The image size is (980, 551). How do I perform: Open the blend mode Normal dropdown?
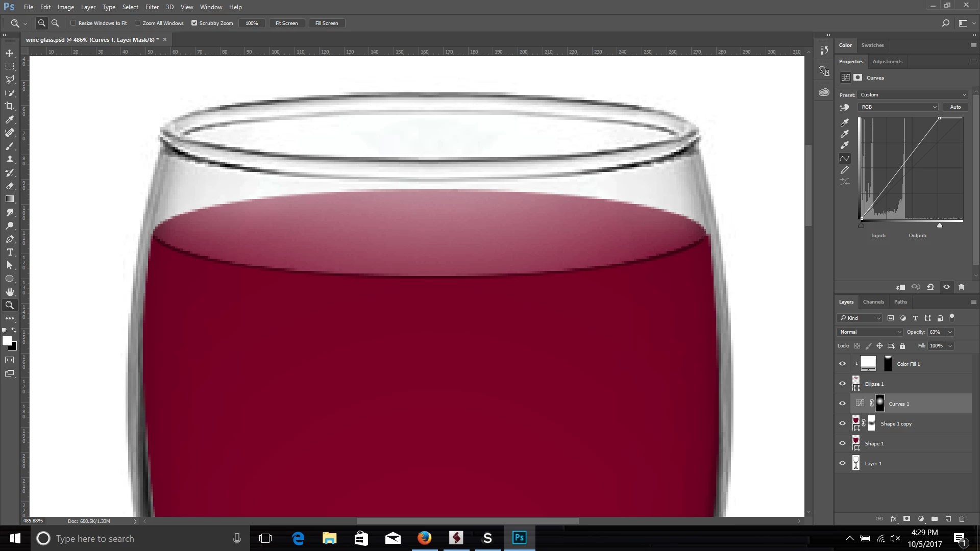[x=870, y=332]
